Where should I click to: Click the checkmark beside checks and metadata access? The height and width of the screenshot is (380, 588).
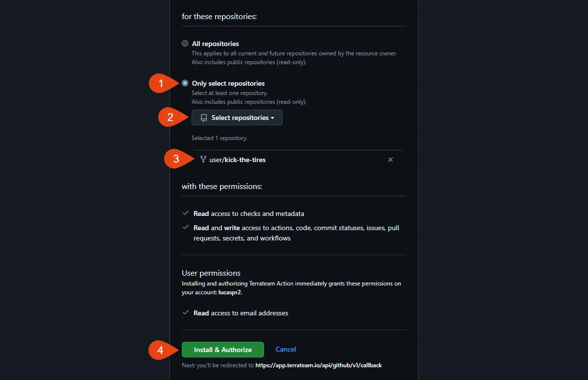tap(186, 214)
